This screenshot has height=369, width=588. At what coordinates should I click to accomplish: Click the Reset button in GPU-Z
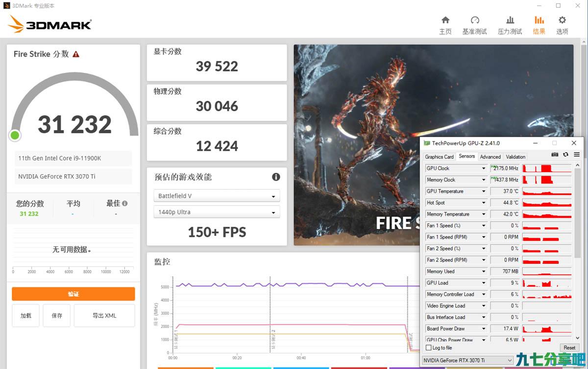click(x=569, y=347)
